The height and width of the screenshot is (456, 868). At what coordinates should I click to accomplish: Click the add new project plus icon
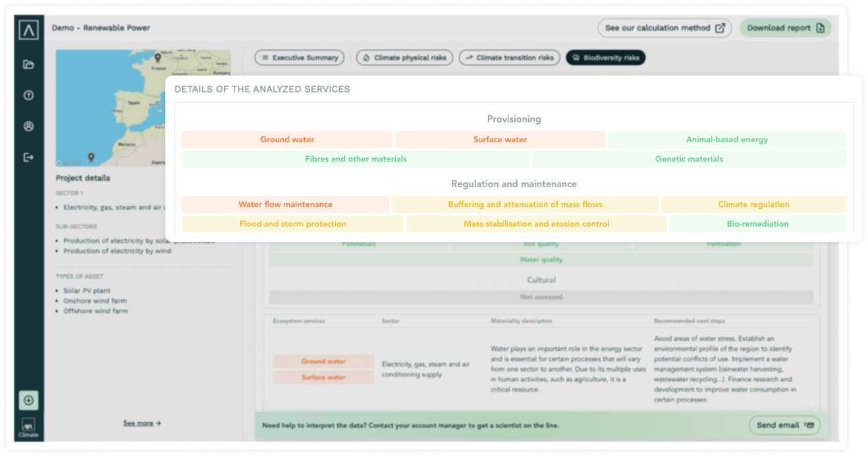coord(28,400)
